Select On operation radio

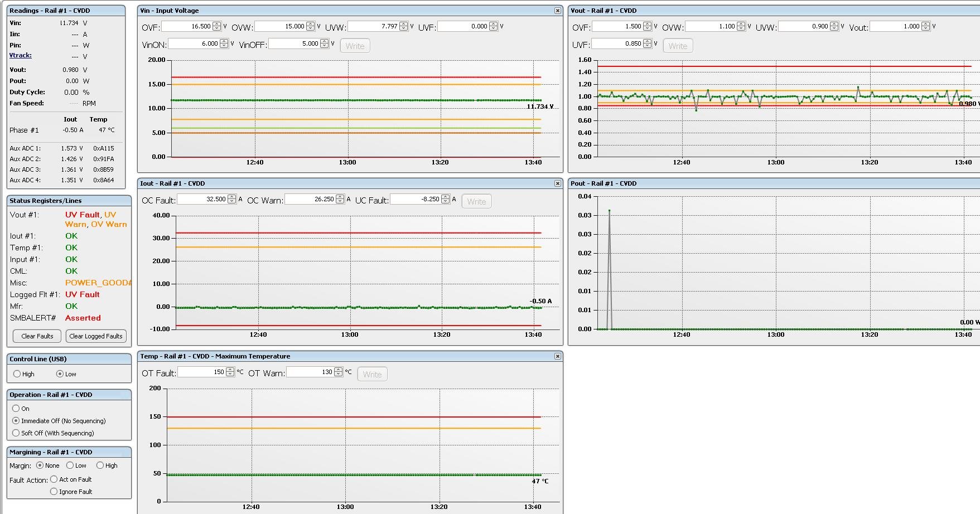(x=16, y=409)
